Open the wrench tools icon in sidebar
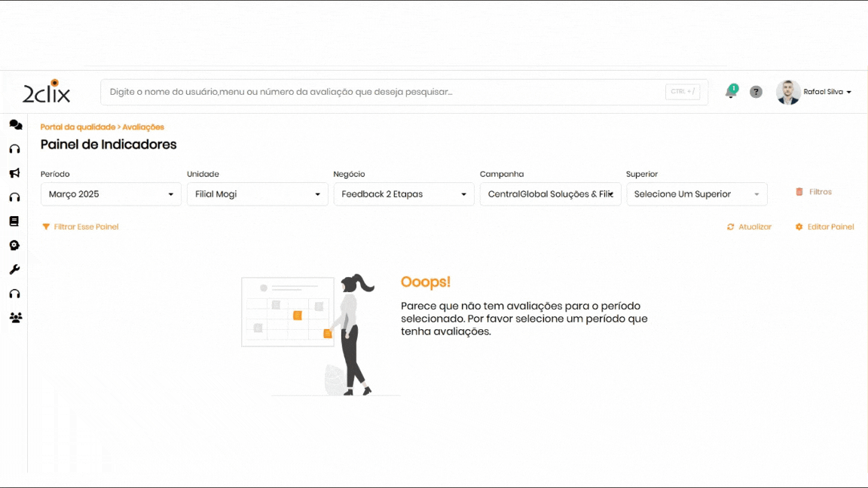Viewport: 868px width, 488px height. [14, 270]
